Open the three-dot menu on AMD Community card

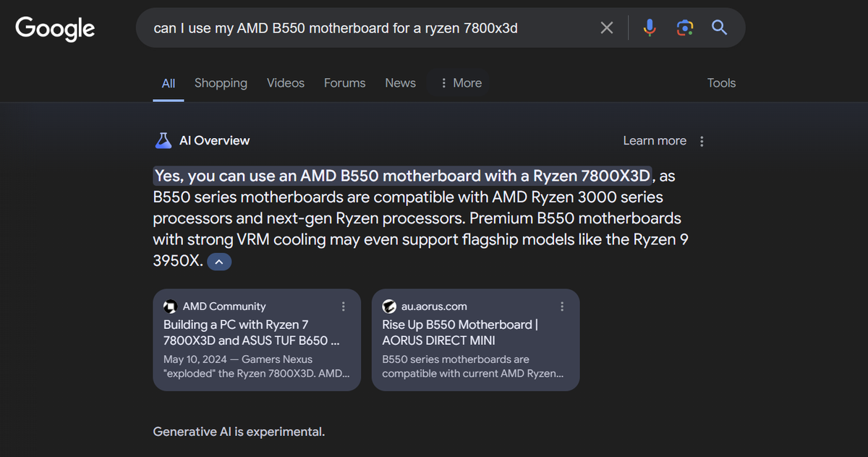click(344, 307)
